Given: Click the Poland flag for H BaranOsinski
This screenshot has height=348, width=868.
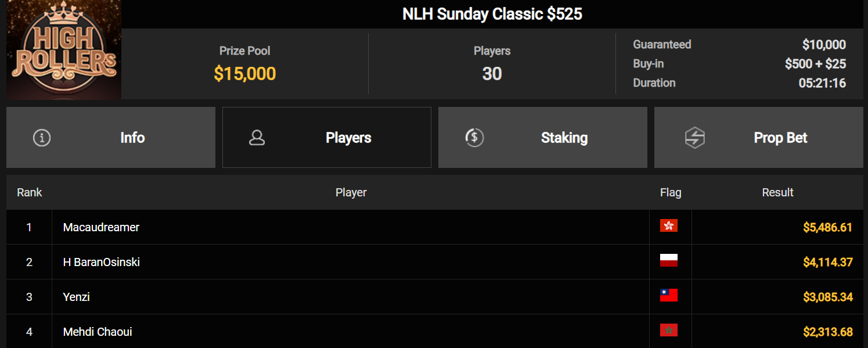Looking at the screenshot, I should tap(669, 261).
